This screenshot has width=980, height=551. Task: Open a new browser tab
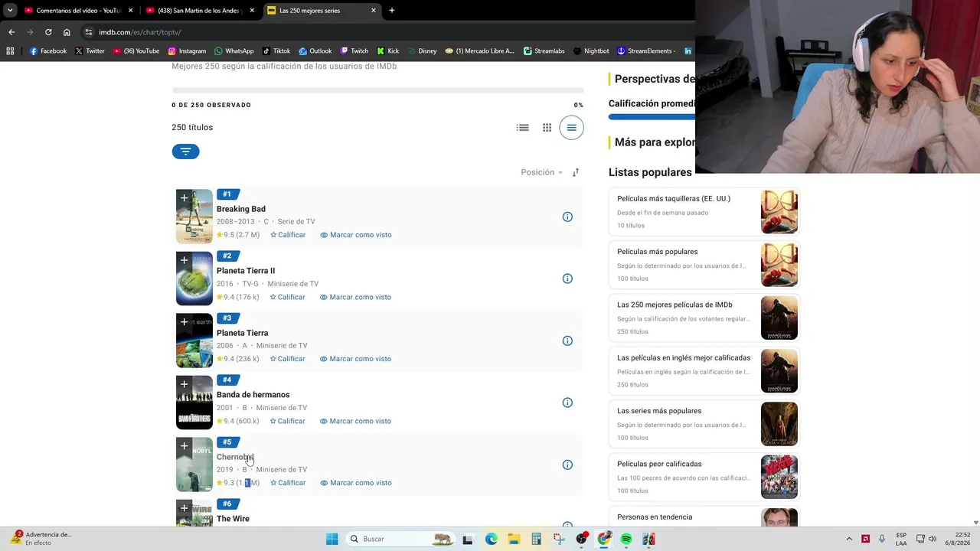coord(392,11)
